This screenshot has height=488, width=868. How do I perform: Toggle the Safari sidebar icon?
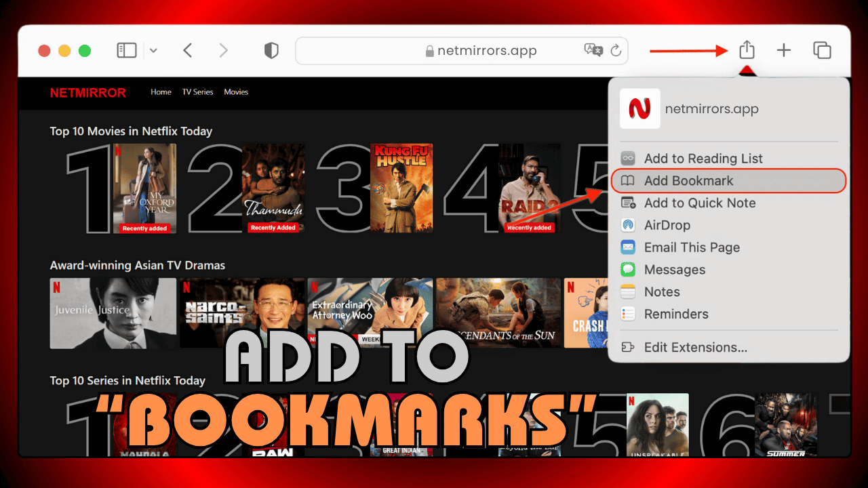127,50
